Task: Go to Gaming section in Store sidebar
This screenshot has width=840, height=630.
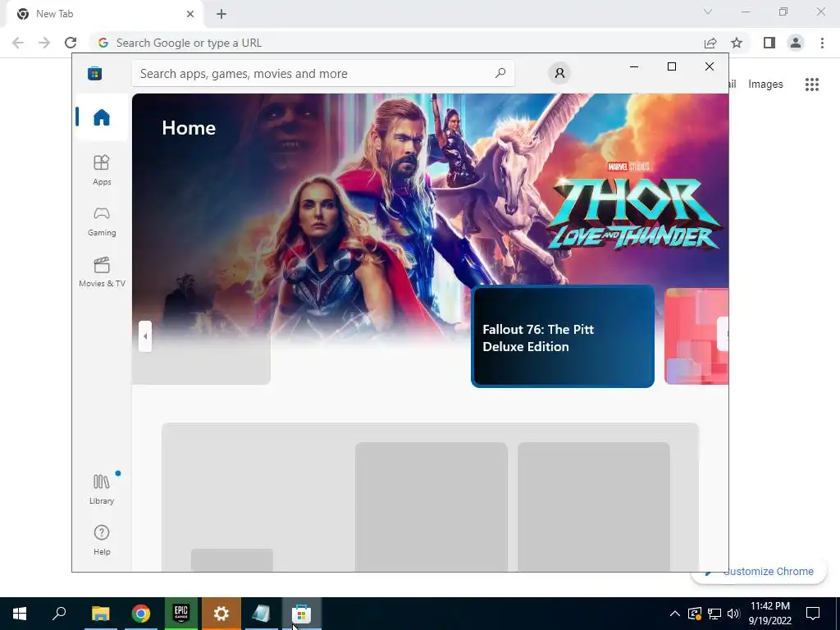Action: point(102,221)
